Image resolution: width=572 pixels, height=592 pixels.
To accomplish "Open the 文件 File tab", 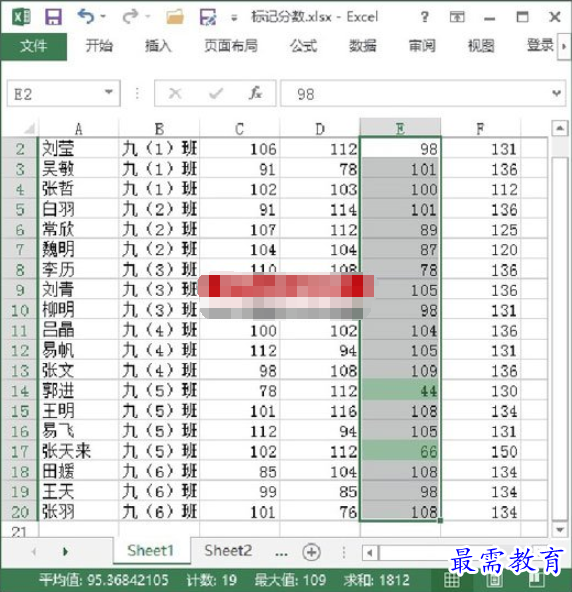I will pos(34,46).
